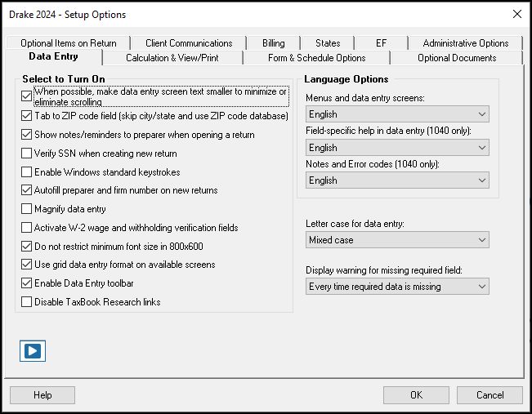Open the Client Communications tab
Screen dimensions: 532x414
pyautogui.click(x=189, y=43)
